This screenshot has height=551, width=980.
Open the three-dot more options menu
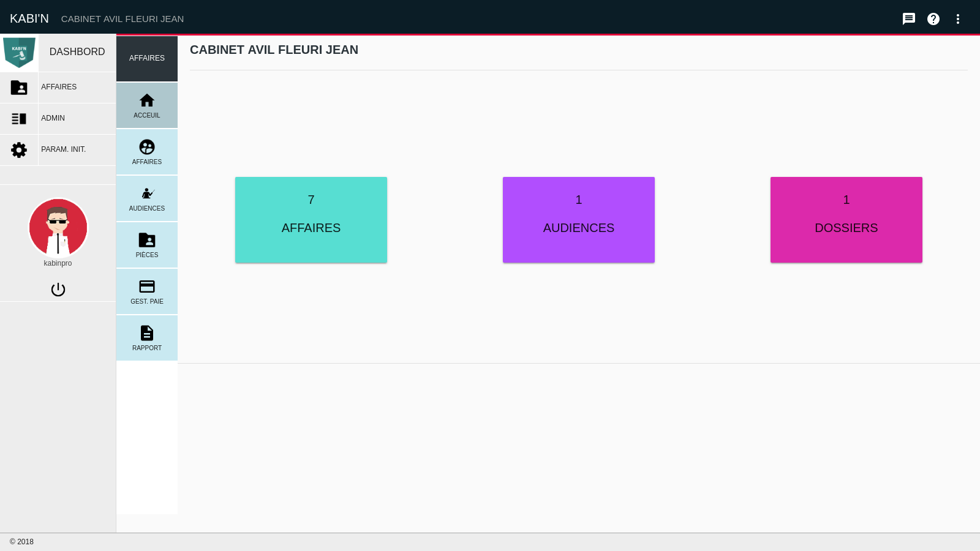(x=958, y=19)
